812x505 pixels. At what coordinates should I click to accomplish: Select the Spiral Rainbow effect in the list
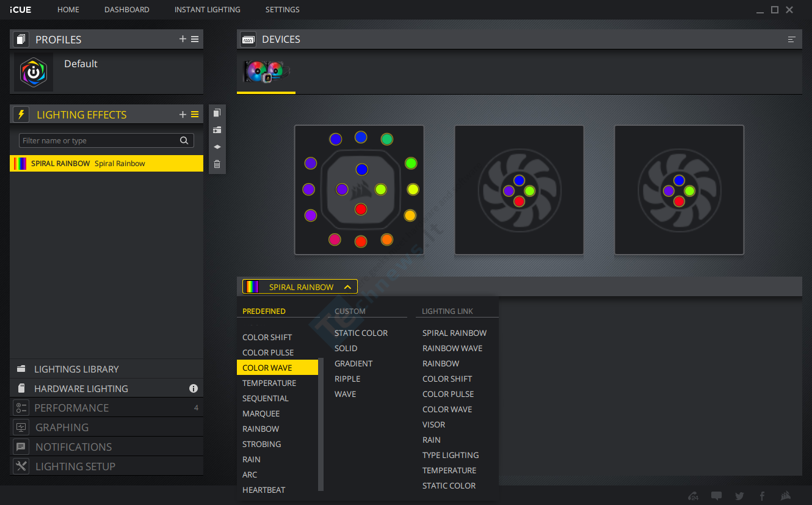pos(106,163)
